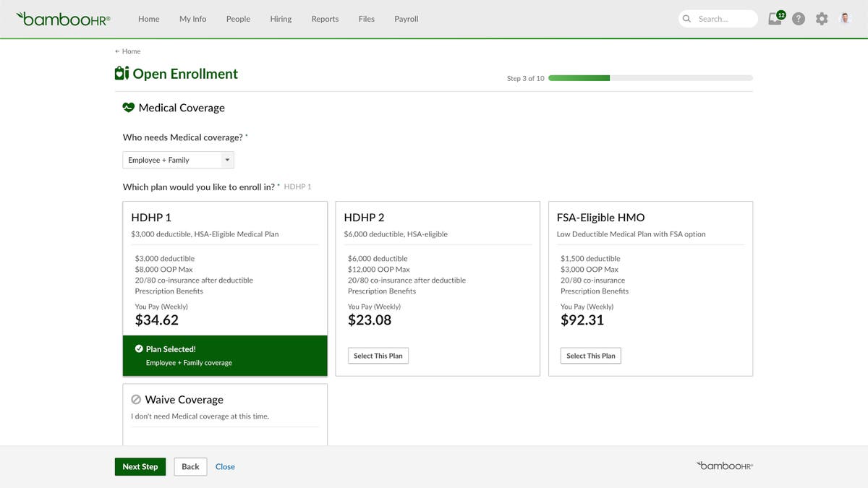Open the notifications bell with 12 alerts
This screenshot has width=868, height=488.
point(774,18)
